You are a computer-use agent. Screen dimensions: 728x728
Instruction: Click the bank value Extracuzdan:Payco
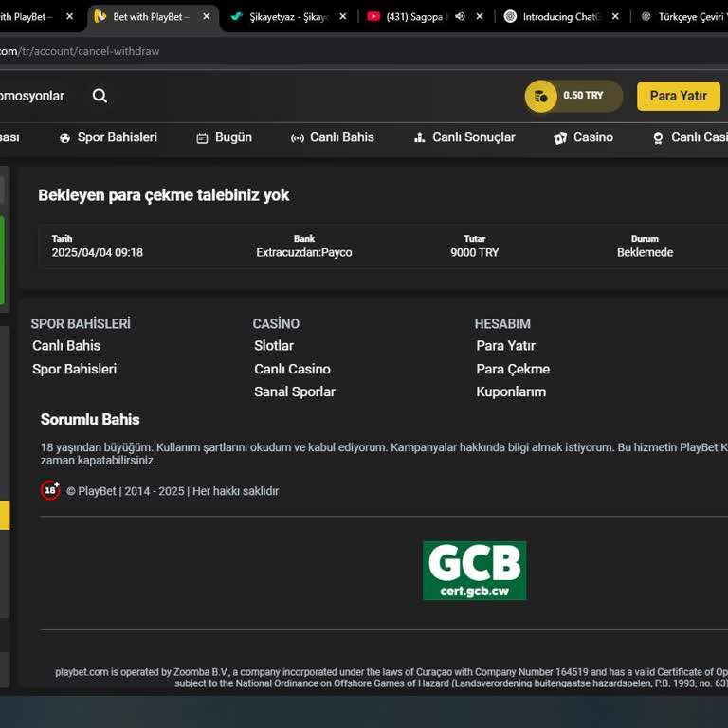304,252
